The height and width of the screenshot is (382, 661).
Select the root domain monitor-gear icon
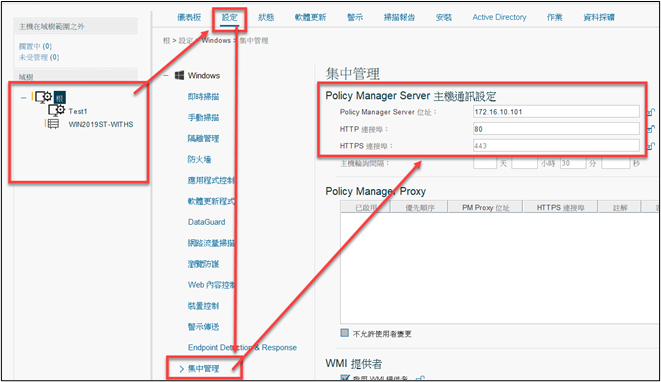(x=43, y=97)
